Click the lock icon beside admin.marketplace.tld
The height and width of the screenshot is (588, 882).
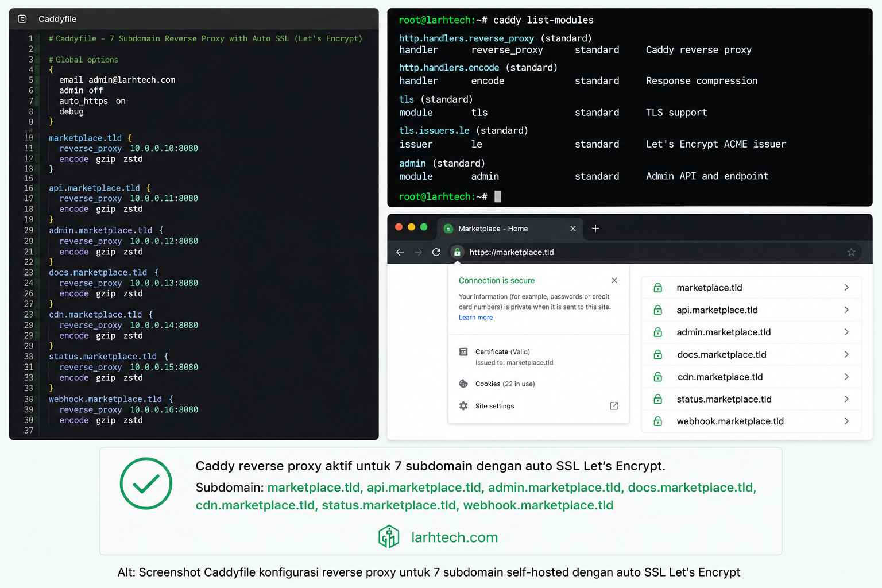[x=658, y=332]
